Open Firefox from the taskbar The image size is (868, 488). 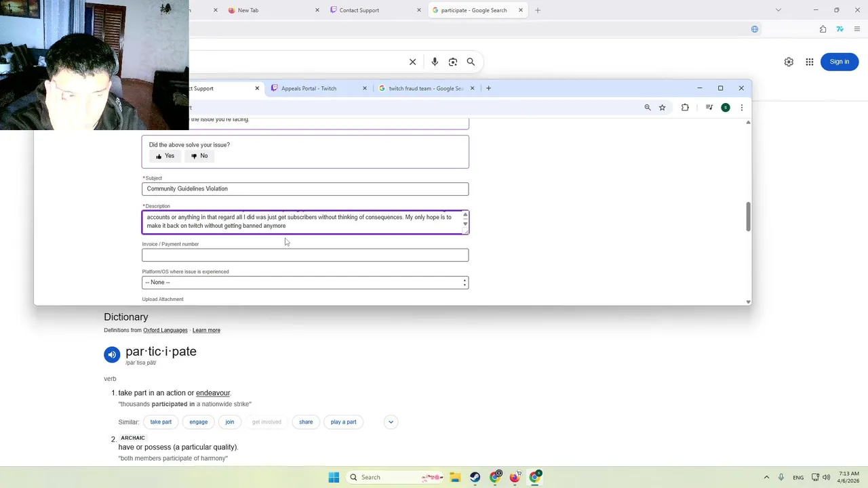click(x=515, y=477)
